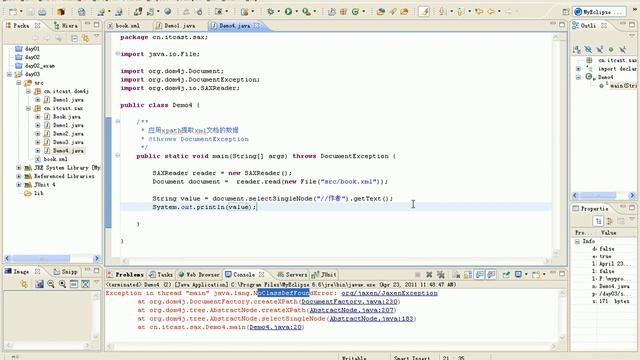Viewport: 640px width, 360px height.
Task: Switch to Snippets view tab
Action: (x=66, y=271)
